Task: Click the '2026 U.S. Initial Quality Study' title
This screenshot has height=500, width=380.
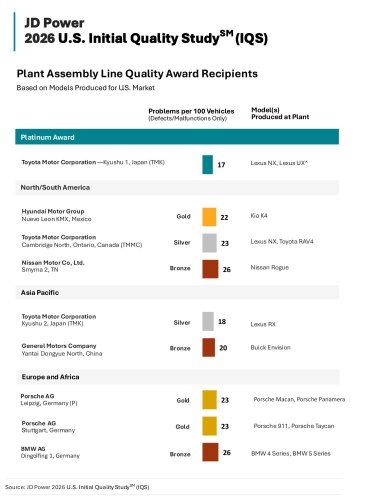Action: [x=146, y=38]
